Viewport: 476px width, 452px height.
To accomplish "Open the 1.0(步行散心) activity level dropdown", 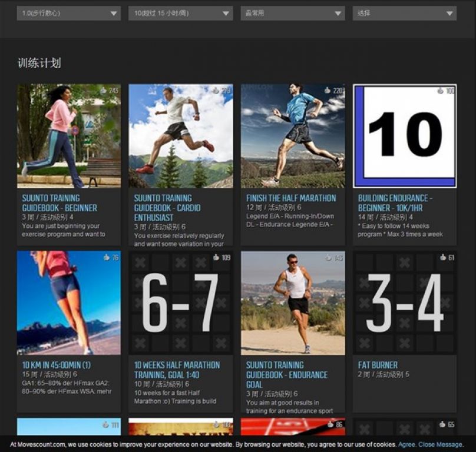I will tap(68, 13).
